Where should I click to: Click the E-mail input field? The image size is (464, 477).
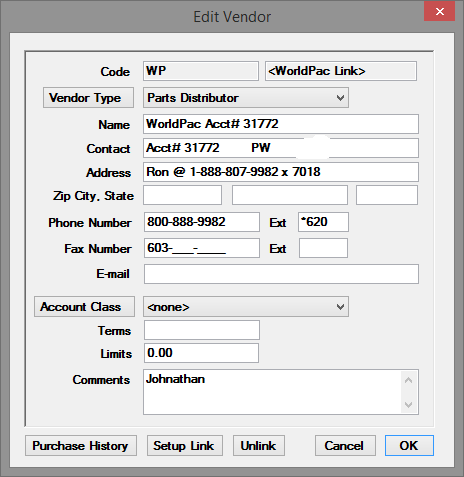tap(281, 274)
